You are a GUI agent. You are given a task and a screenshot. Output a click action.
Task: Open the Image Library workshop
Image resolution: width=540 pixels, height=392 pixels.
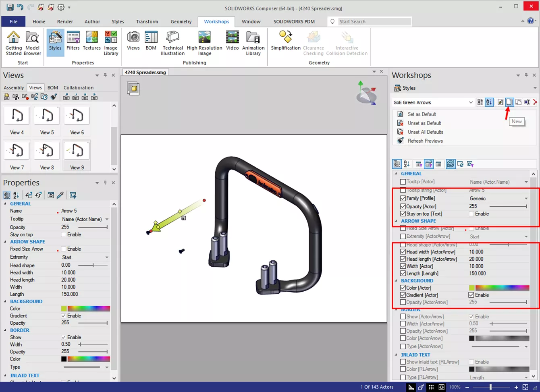pos(111,43)
